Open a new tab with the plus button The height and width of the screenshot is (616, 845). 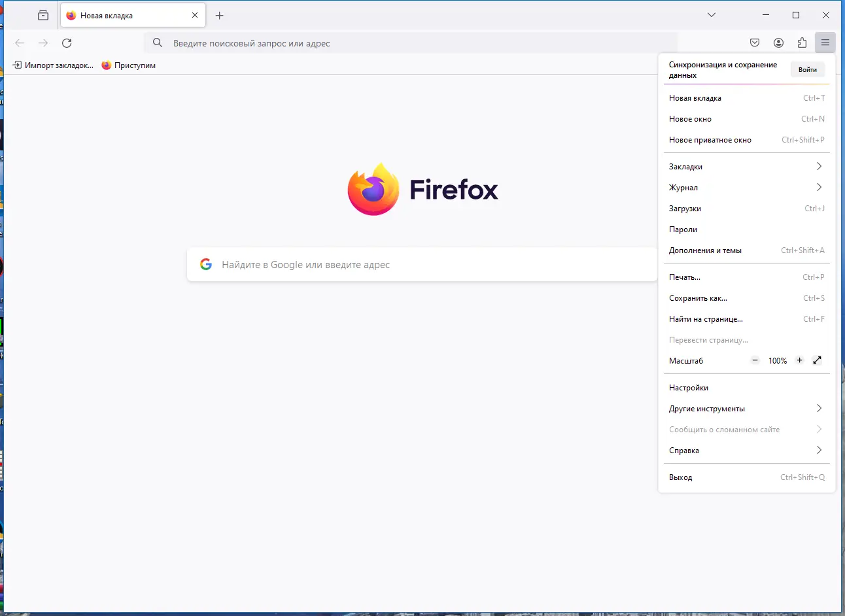[220, 15]
